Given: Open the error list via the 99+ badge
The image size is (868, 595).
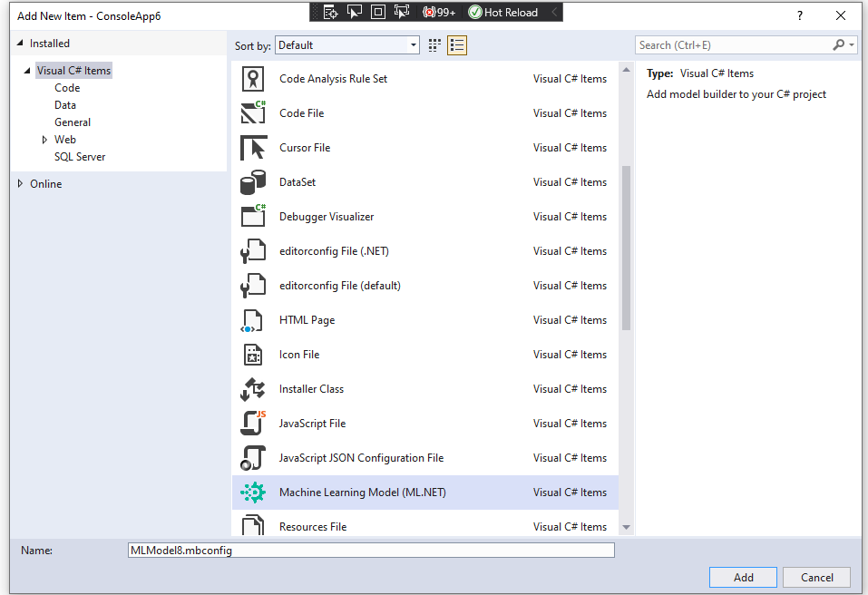Looking at the screenshot, I should coord(439,12).
